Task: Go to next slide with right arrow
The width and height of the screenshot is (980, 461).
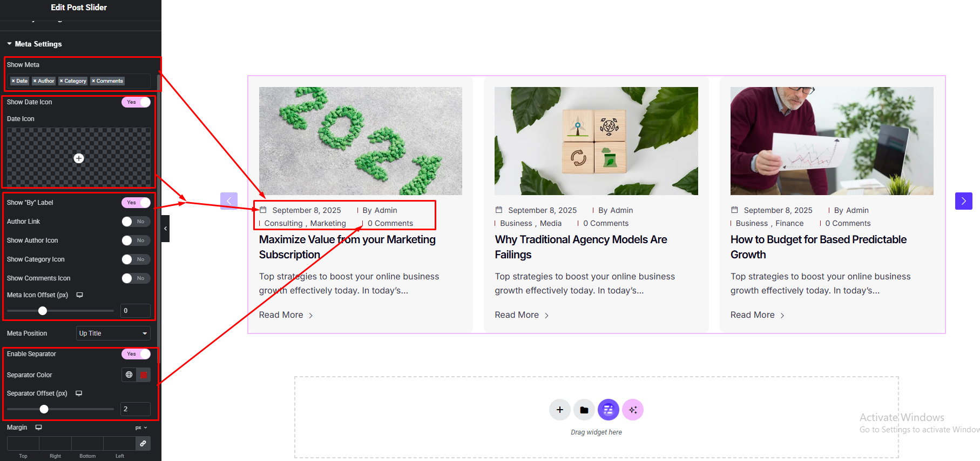Action: [x=963, y=201]
